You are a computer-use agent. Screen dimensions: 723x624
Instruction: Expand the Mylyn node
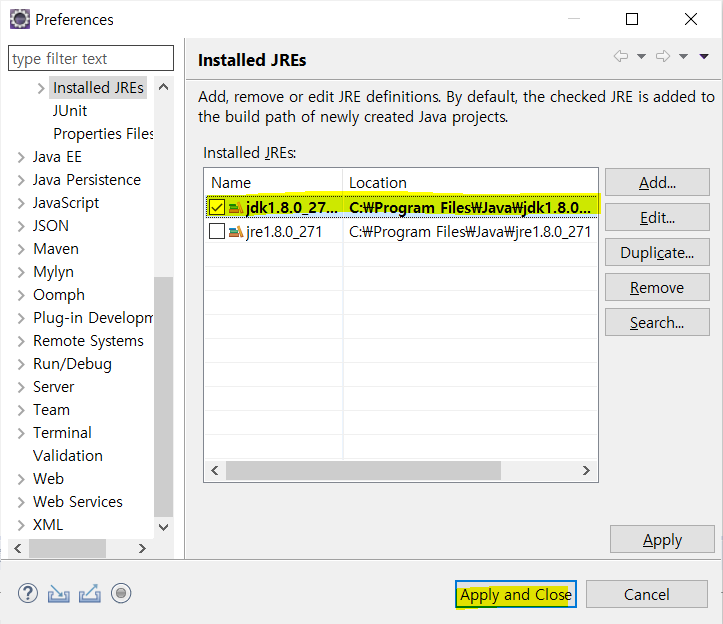click(21, 272)
